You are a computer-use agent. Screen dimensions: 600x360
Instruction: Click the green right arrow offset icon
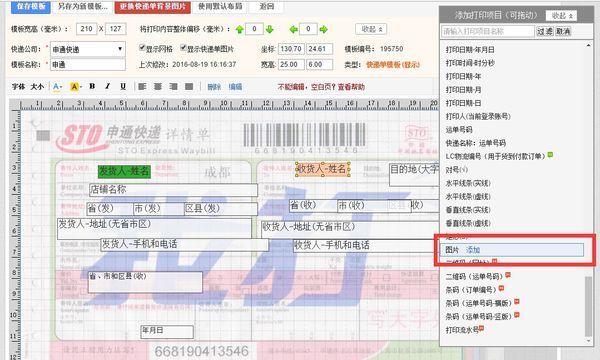point(323,29)
